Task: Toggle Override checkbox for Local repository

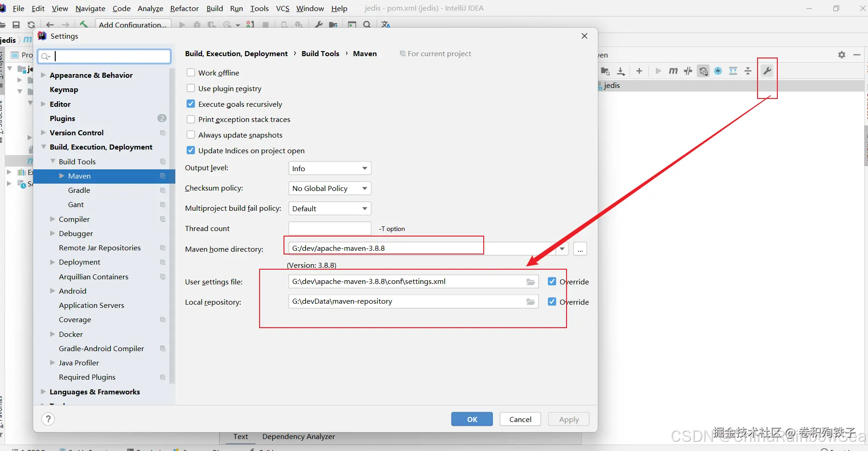Action: tap(552, 302)
